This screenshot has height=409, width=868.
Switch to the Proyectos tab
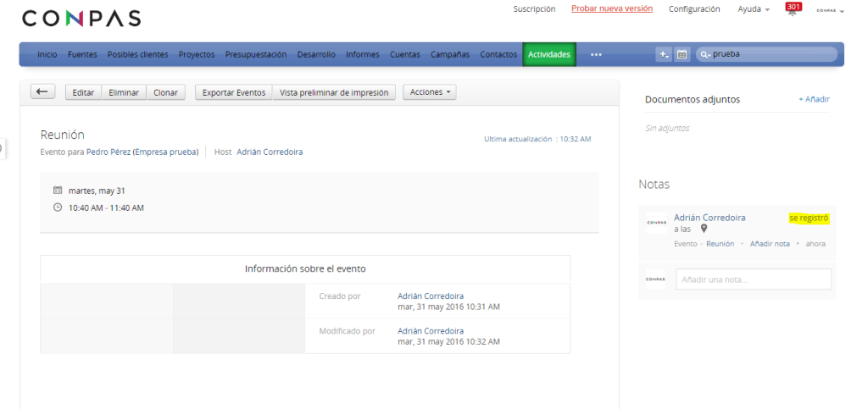(197, 55)
